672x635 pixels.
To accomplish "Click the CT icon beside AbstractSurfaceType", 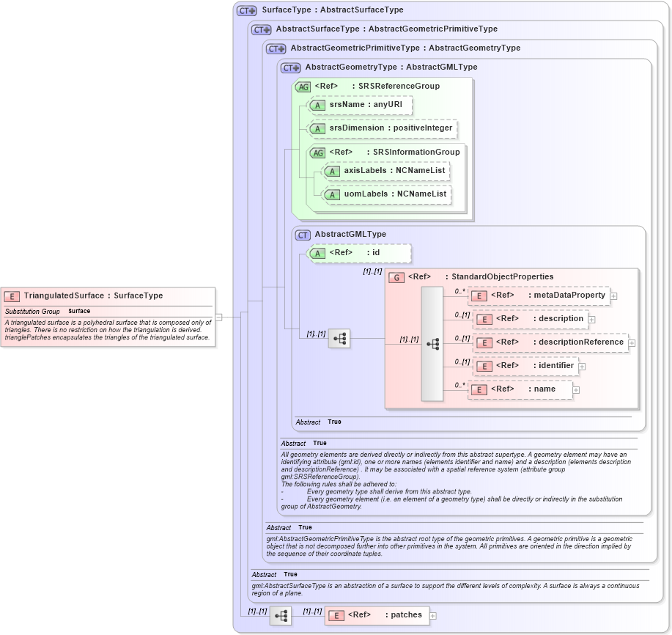I will pos(261,29).
